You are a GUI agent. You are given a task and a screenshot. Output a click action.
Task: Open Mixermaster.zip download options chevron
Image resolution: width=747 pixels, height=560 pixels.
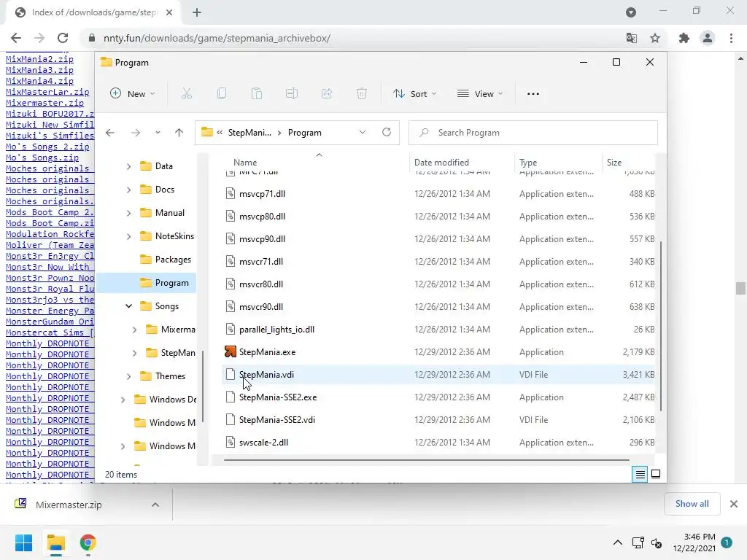pos(155,505)
